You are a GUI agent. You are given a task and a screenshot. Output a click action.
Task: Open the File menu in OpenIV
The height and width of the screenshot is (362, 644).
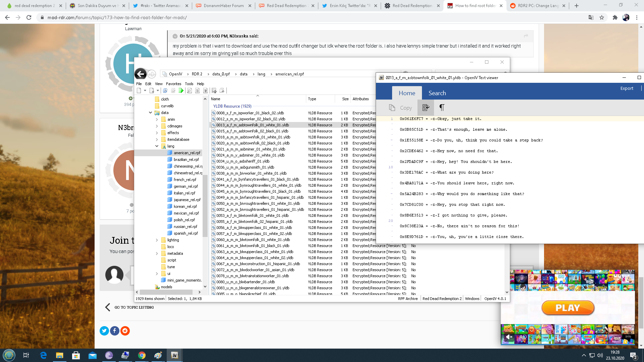139,84
